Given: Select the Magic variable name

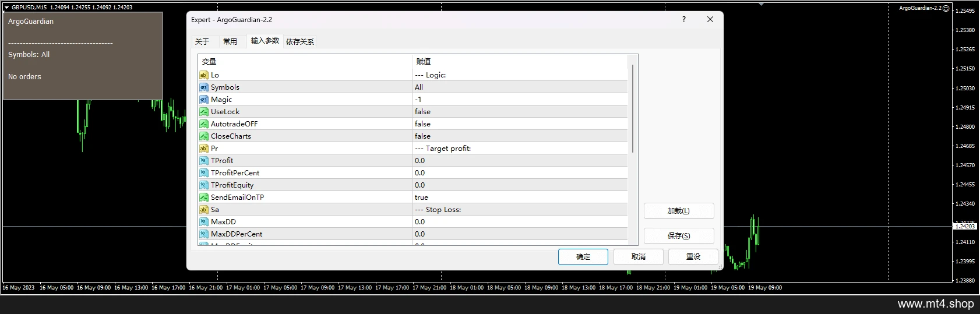Looking at the screenshot, I should [x=221, y=100].
